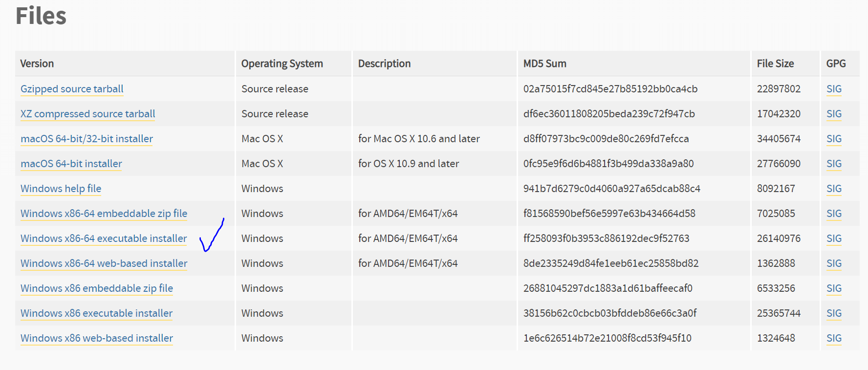Open the Gzipped source tarball link
Viewport: 868px width, 370px height.
point(72,89)
